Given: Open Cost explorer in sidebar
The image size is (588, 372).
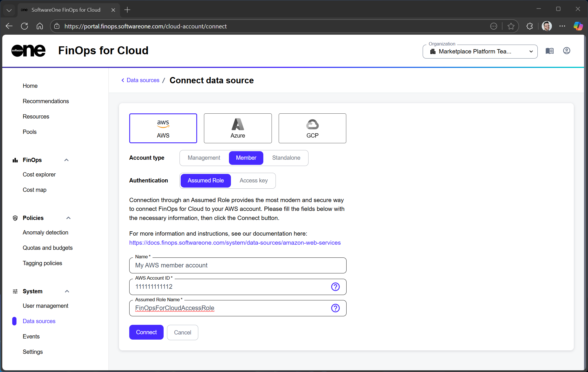Looking at the screenshot, I should pos(39,174).
